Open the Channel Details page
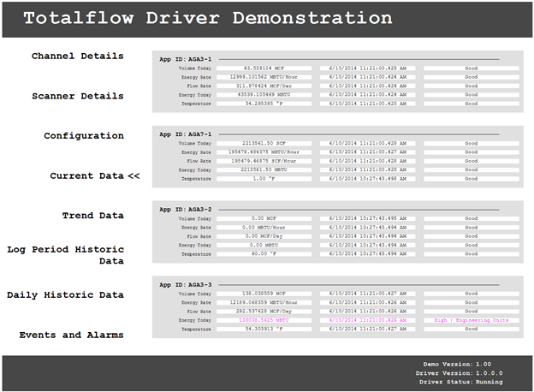The width and height of the screenshot is (534, 392). tap(78, 56)
